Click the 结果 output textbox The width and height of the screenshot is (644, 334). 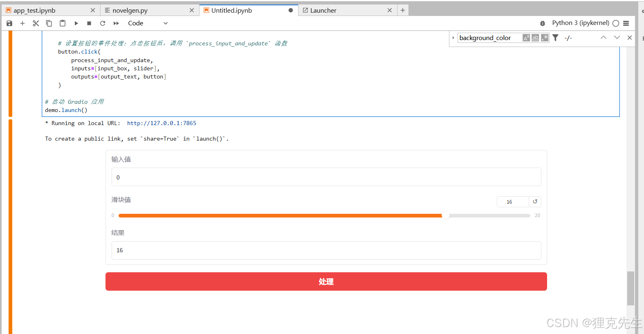326,250
